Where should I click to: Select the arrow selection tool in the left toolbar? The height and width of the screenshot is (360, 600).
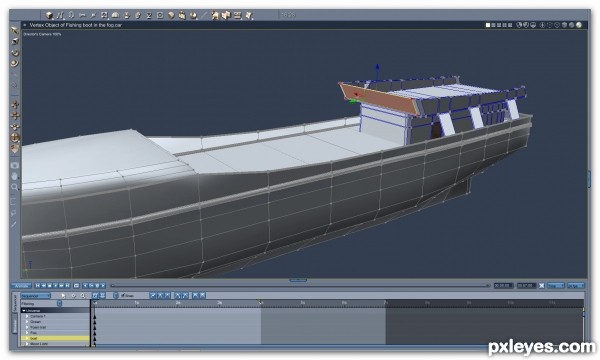[x=15, y=30]
